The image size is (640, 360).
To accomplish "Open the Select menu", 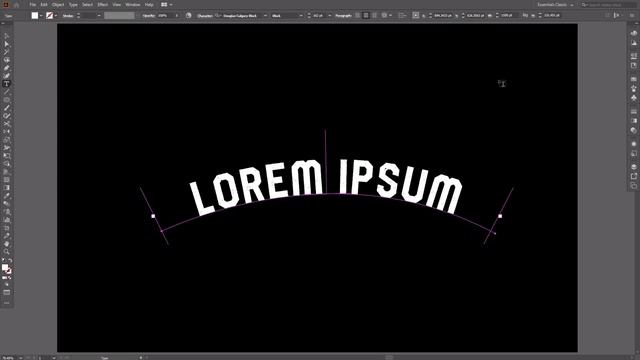I will pyautogui.click(x=87, y=4).
